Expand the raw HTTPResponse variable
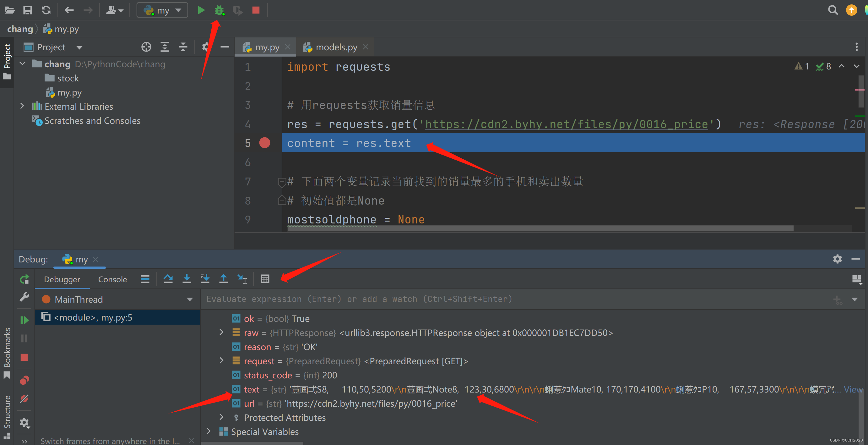Viewport: 868px width, 445px height. tap(221, 332)
